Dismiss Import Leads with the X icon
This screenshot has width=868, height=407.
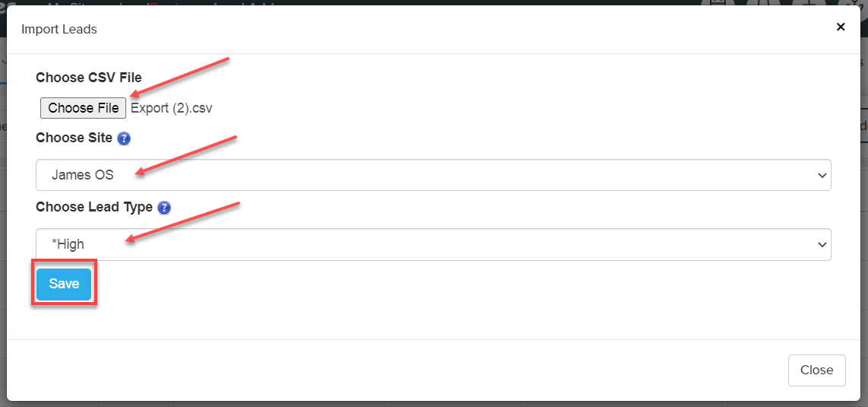(x=841, y=27)
